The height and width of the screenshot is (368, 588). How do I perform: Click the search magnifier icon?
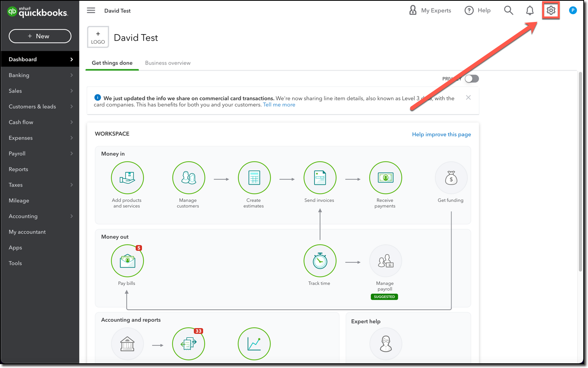coord(508,10)
